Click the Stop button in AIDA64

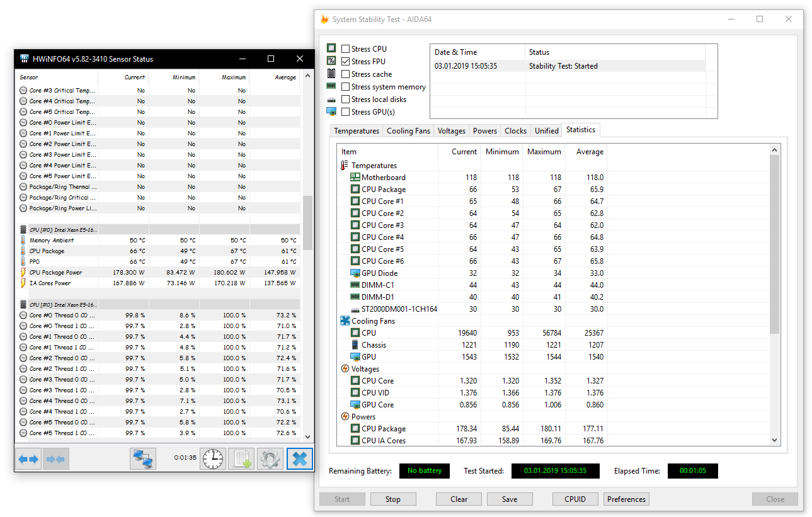coord(393,499)
